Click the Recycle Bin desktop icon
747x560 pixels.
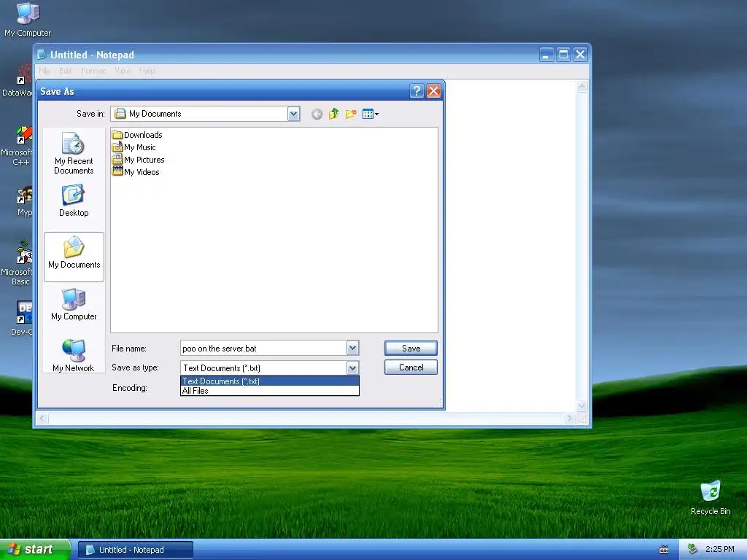[711, 497]
